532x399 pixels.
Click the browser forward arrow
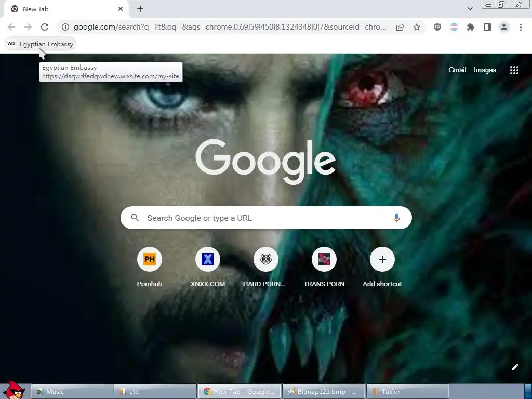click(28, 27)
